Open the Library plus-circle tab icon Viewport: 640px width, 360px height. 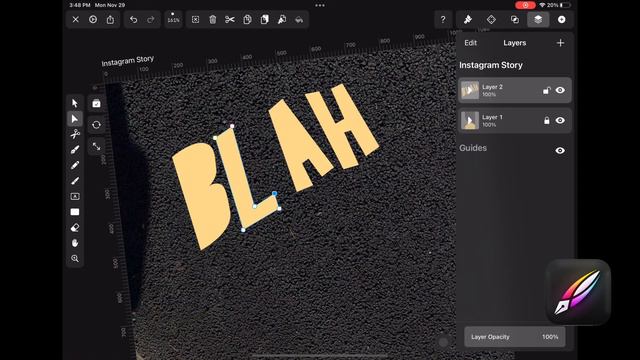pos(562,19)
